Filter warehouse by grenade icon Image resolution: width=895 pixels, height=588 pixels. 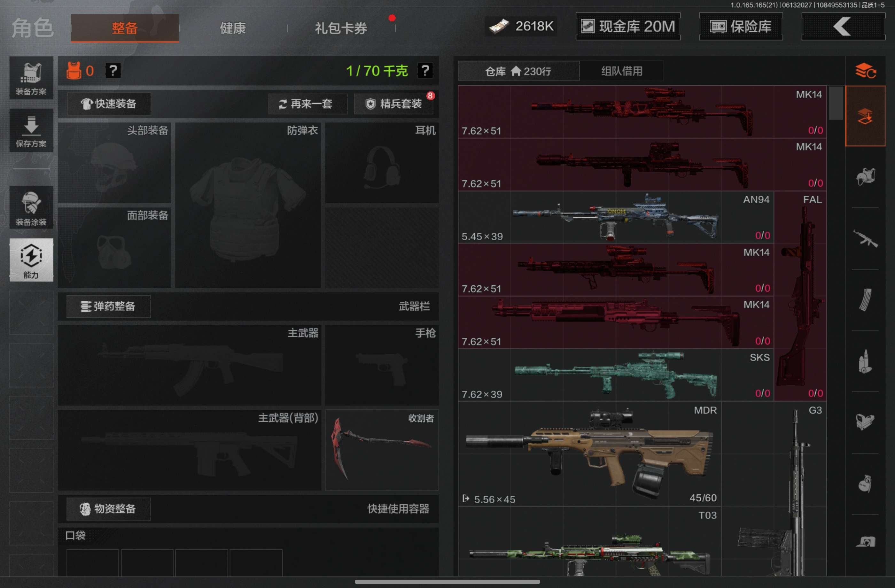865,484
